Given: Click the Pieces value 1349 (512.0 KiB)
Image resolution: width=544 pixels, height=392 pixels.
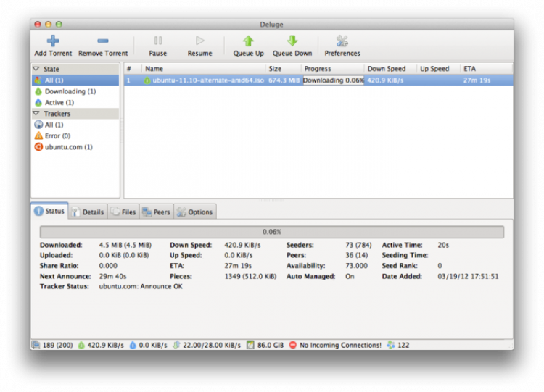Looking at the screenshot, I should click(x=250, y=276).
